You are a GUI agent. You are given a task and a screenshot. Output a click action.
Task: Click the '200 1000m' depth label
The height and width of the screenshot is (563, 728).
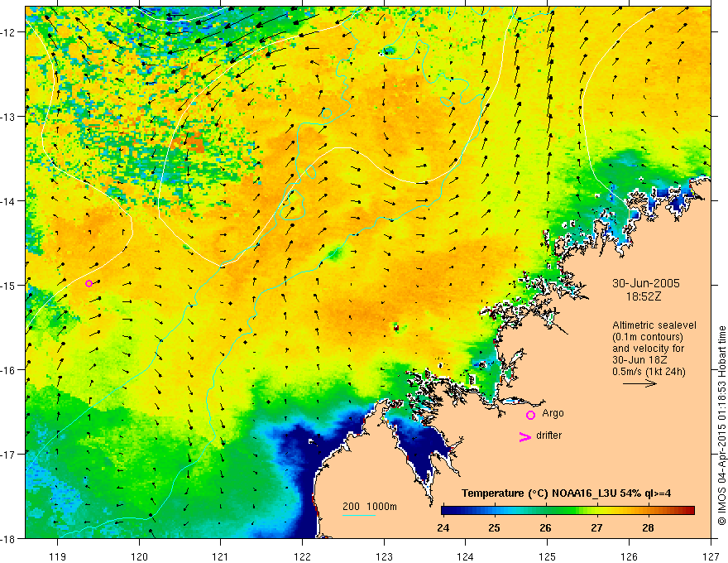(x=370, y=507)
